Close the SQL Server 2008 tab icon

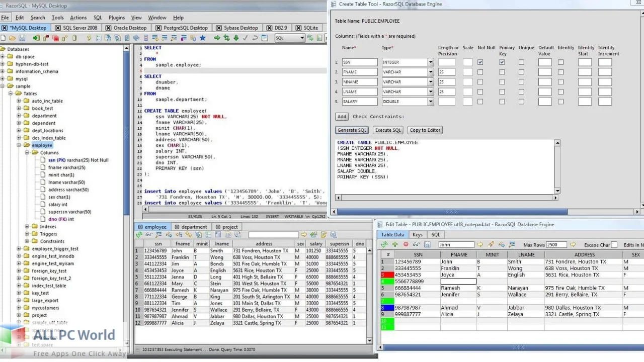click(58, 28)
